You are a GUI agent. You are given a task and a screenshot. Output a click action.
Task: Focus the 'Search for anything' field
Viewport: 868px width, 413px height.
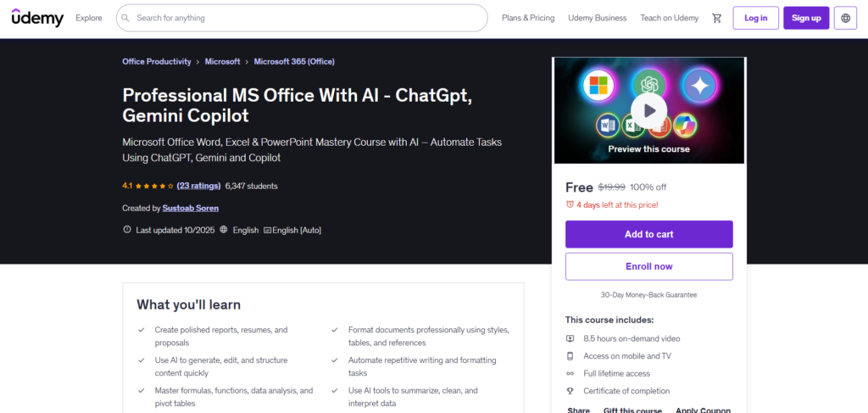click(x=302, y=18)
